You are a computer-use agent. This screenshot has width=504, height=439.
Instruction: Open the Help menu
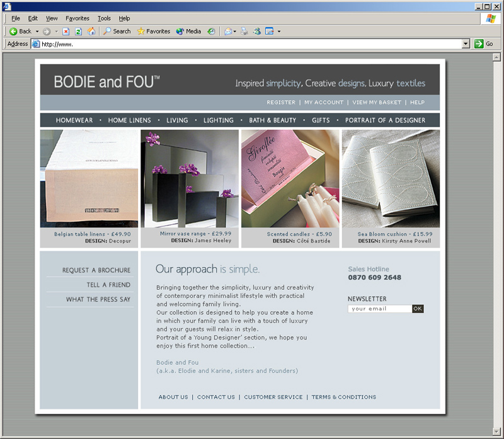coord(124,18)
